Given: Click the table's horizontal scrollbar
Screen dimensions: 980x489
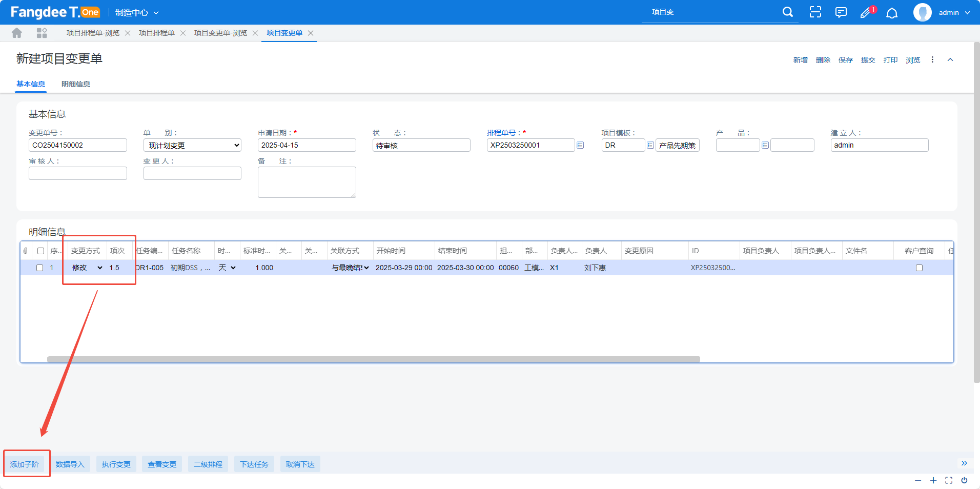Looking at the screenshot, I should tap(373, 359).
